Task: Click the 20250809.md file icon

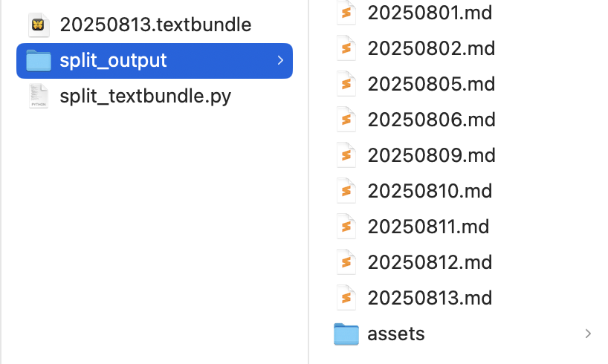Action: 346,155
